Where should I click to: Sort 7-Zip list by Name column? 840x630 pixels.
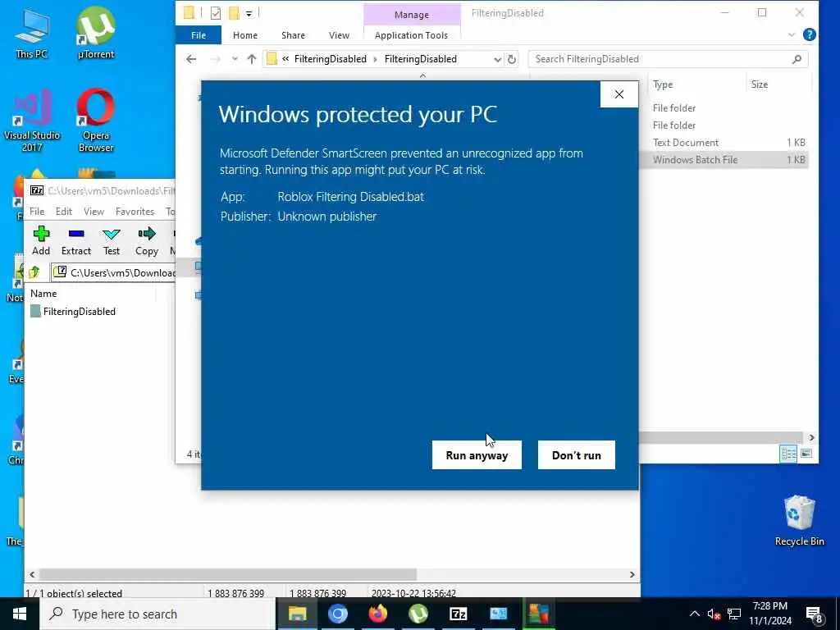(43, 294)
